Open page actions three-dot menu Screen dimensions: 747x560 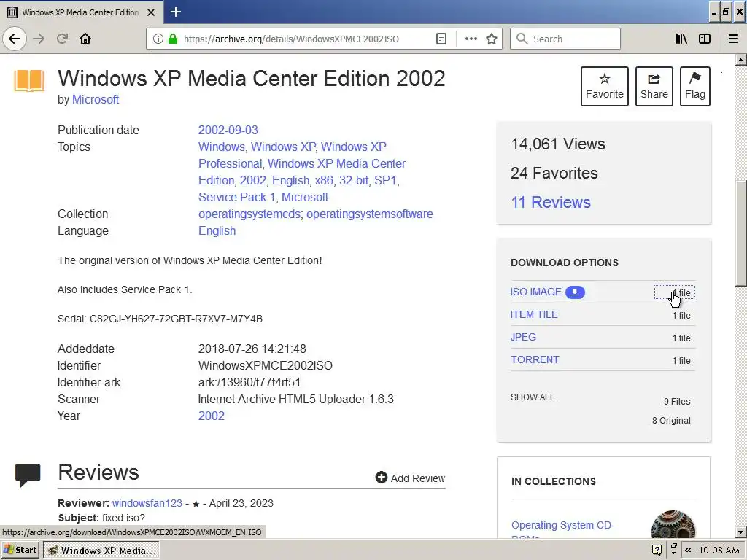[x=471, y=39]
